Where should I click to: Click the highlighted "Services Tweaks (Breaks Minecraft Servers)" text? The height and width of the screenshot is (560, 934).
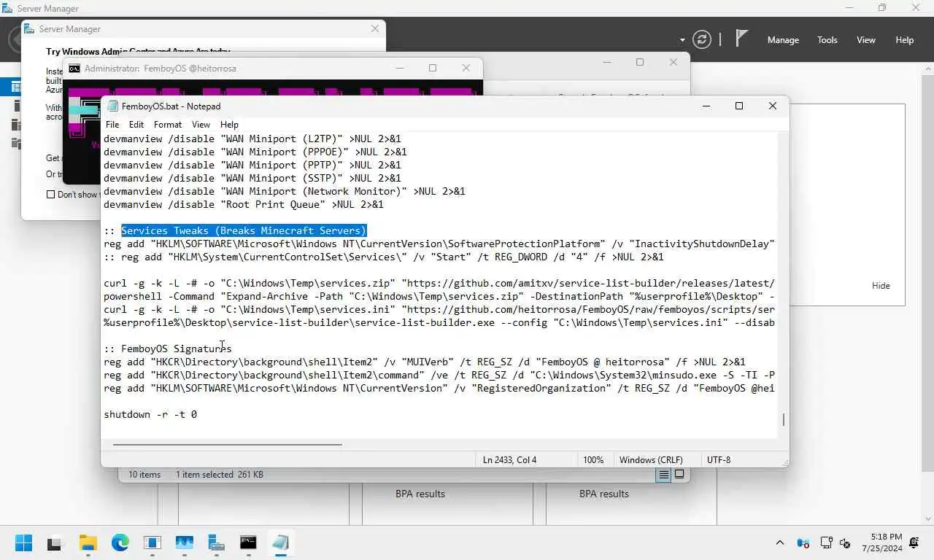click(244, 230)
